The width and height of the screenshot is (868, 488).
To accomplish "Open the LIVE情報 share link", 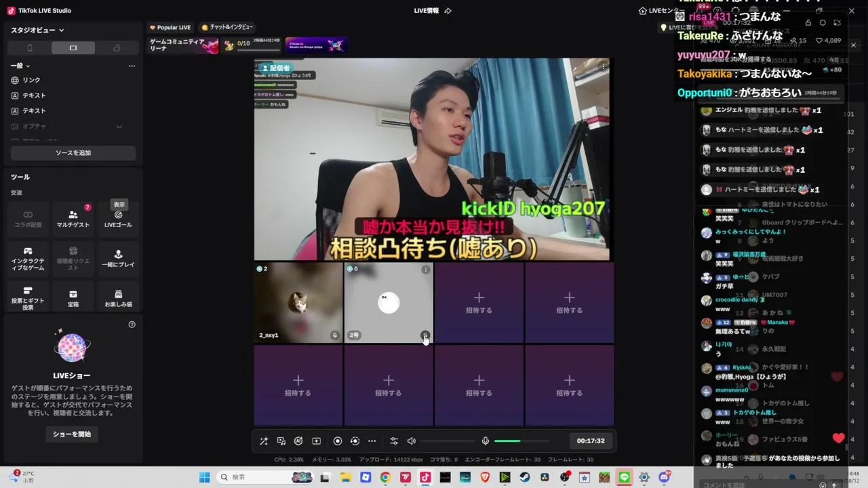I will [433, 11].
